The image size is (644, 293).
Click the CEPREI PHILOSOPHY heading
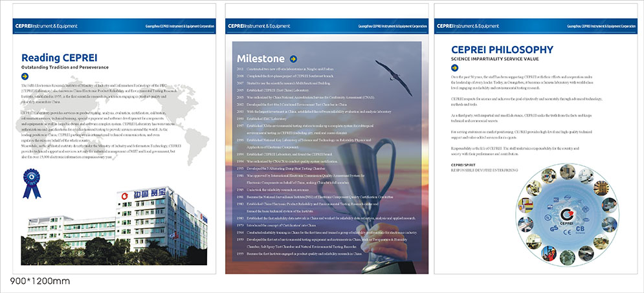(502, 50)
